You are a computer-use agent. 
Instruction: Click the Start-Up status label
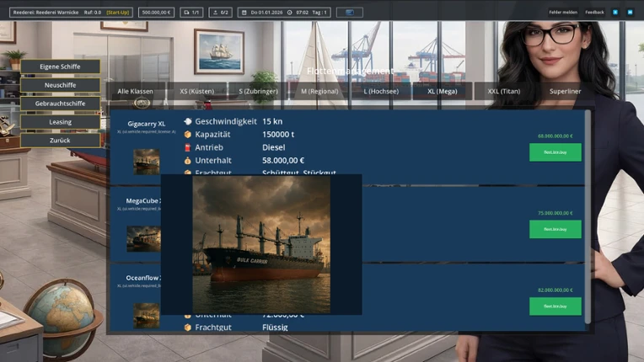(118, 13)
